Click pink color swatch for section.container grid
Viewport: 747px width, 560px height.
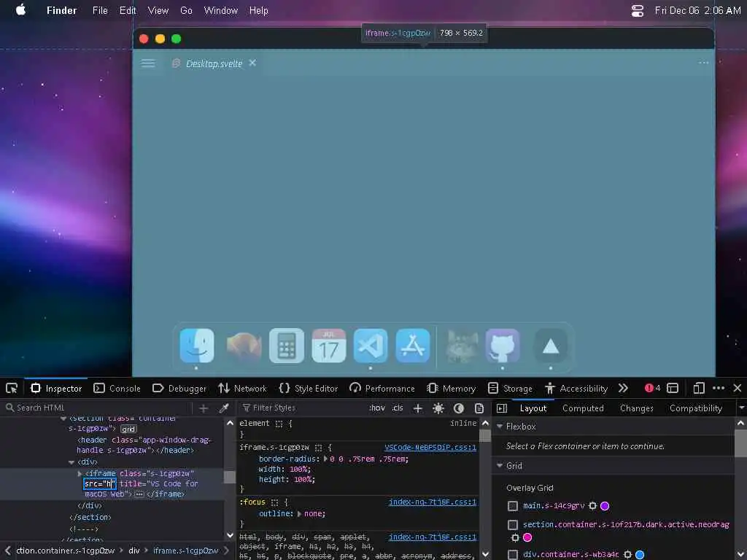click(527, 537)
